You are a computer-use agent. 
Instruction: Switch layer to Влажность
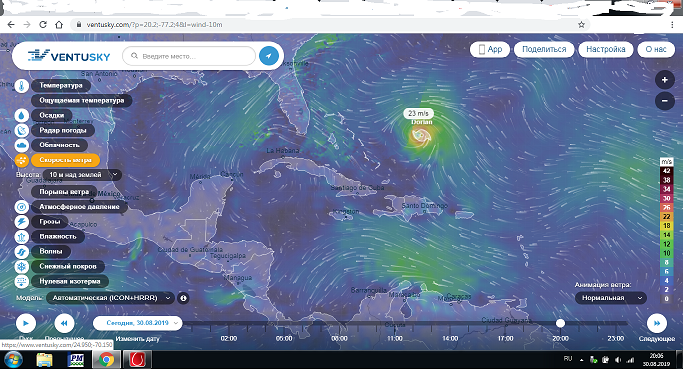(58, 237)
